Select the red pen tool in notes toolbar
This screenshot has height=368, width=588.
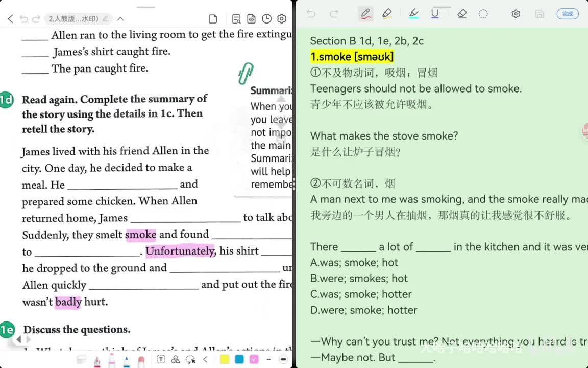point(365,14)
